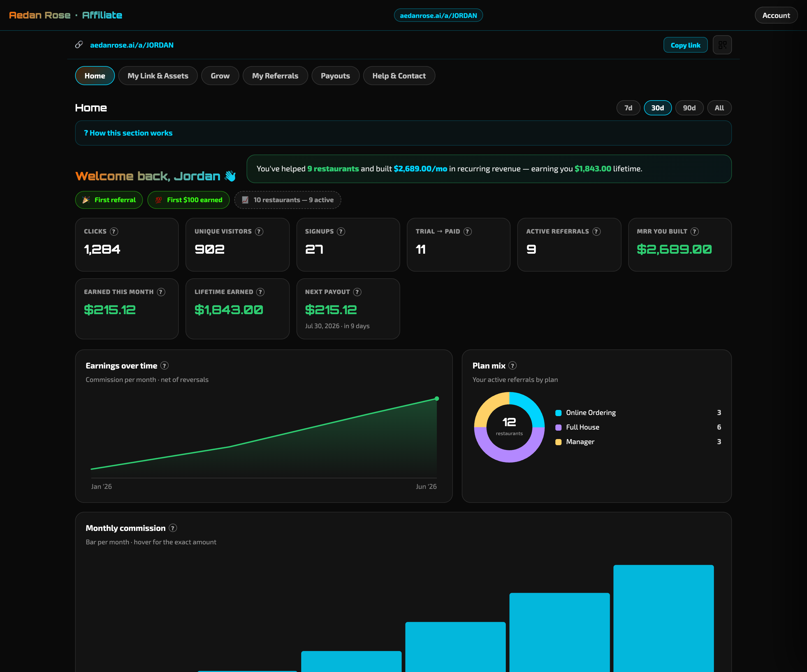The width and height of the screenshot is (807, 672).
Task: Click the Full House count 6
Action: pyautogui.click(x=719, y=427)
